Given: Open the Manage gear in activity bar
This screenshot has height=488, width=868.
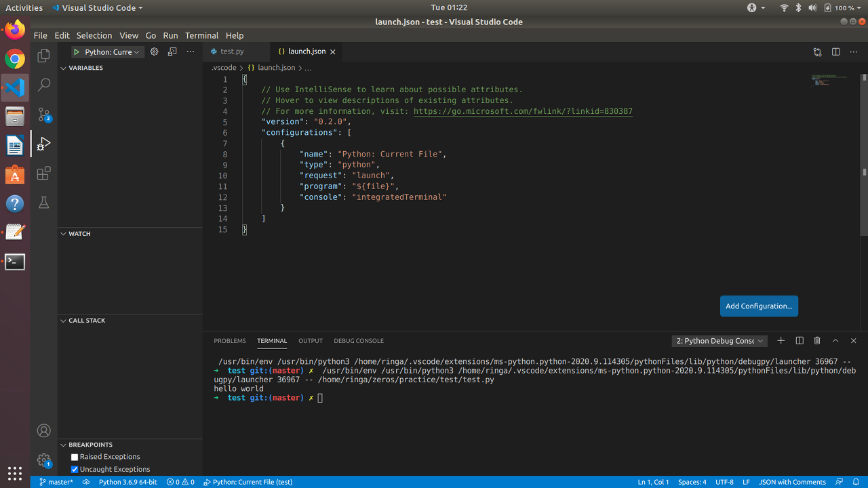Looking at the screenshot, I should [x=44, y=460].
